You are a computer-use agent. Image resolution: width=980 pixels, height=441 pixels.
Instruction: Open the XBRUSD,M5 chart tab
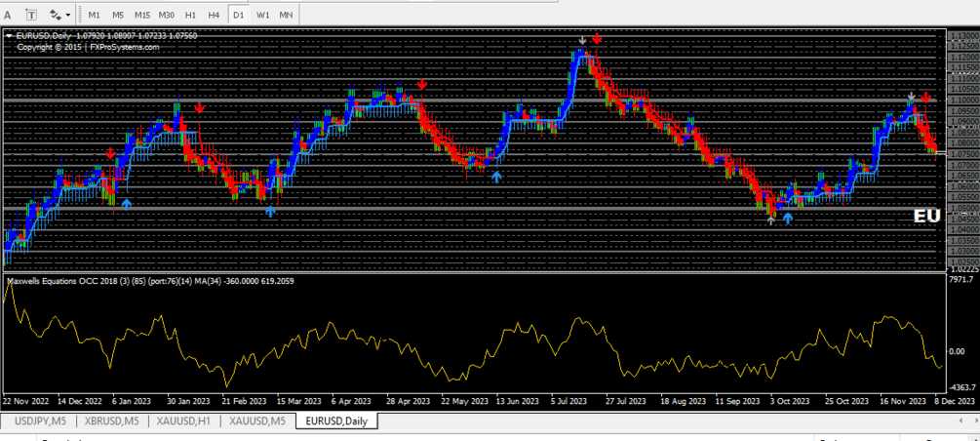click(112, 421)
